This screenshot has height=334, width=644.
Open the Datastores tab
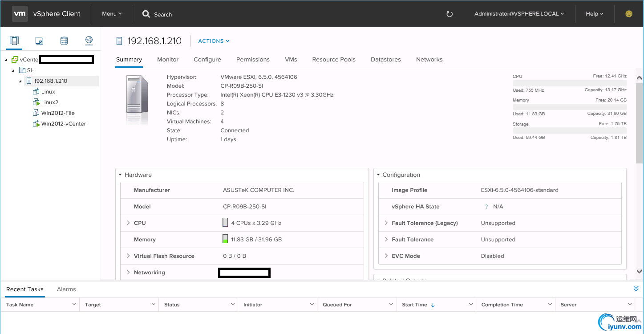[385, 60]
